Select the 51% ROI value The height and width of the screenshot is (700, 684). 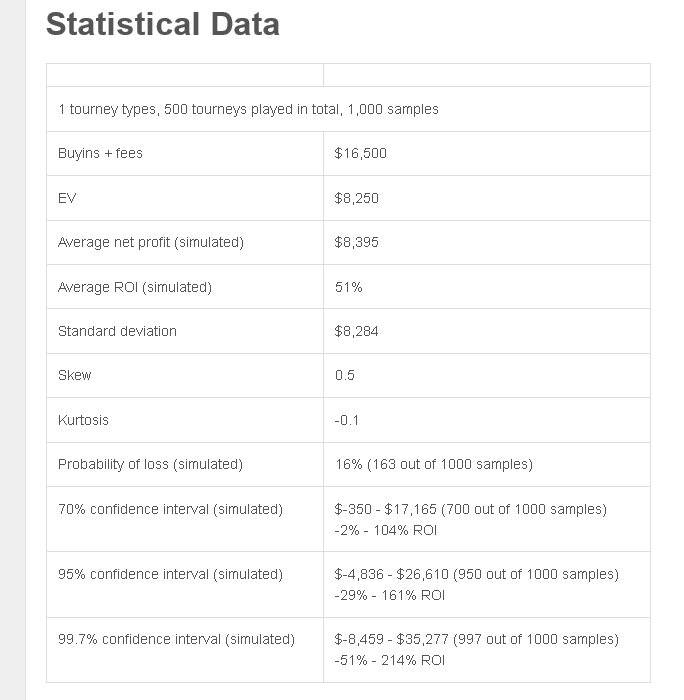(x=349, y=287)
